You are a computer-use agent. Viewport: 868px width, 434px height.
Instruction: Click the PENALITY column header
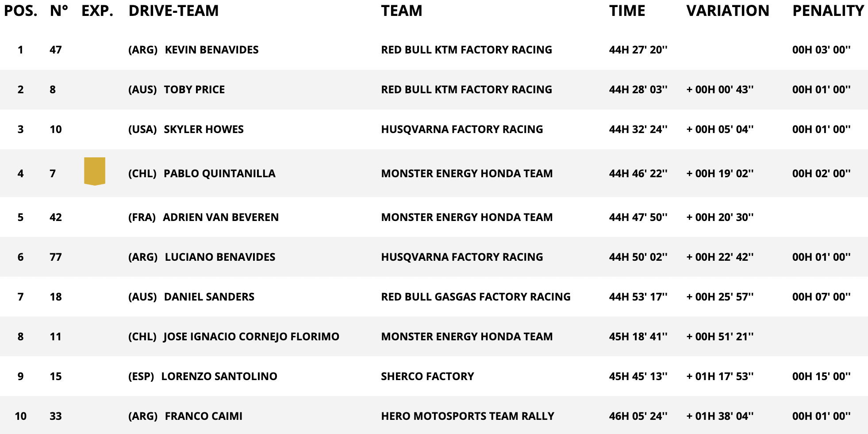(x=828, y=11)
